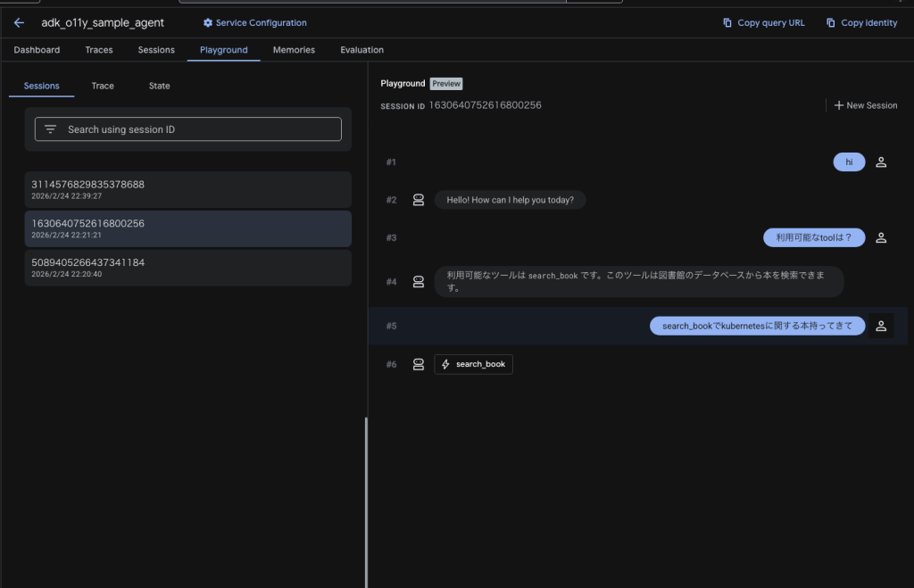
Task: Click the back arrow next to agent name
Action: pyautogui.click(x=19, y=22)
